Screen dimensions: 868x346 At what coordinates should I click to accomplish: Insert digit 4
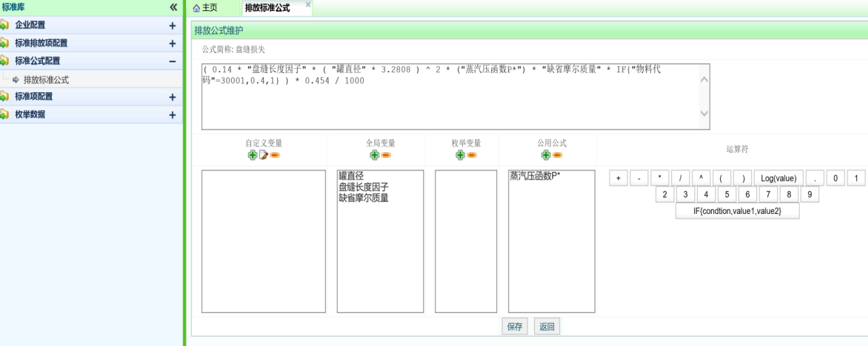706,195
